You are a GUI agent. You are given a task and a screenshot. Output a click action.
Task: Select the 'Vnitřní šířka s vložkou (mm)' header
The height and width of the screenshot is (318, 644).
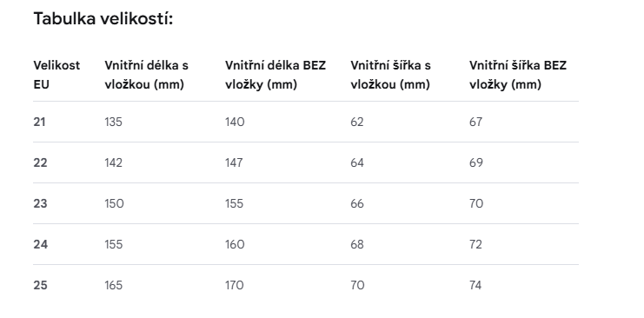point(390,75)
